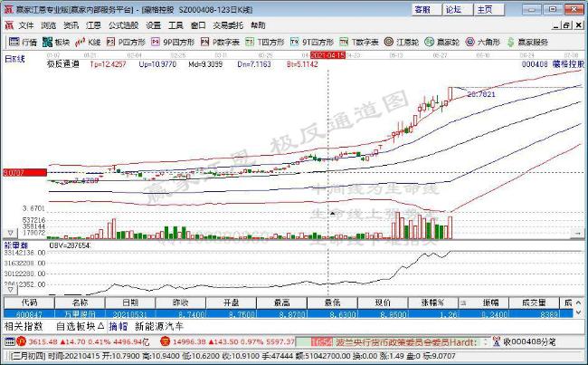Open the 江恩 menu
Viewport: 588px width, 365px height.
point(93,25)
